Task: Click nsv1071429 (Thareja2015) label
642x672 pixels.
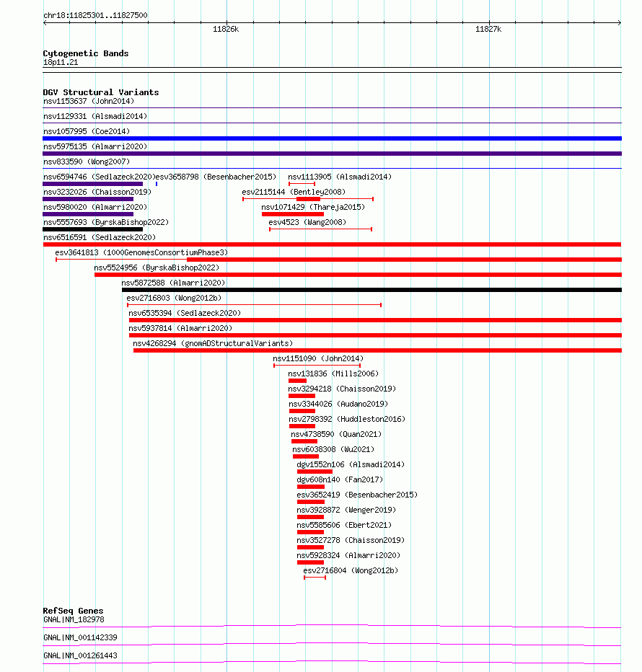Action: pyautogui.click(x=313, y=207)
